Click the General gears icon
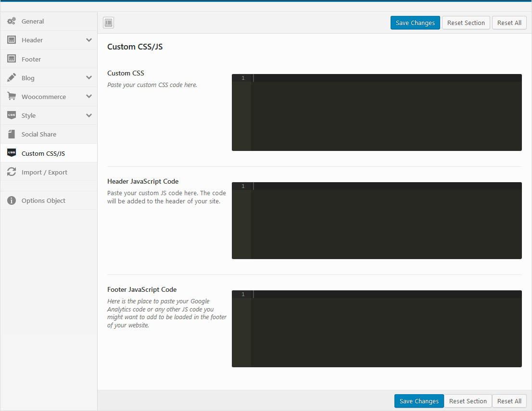Screen dimensions: 532x411 point(12,21)
